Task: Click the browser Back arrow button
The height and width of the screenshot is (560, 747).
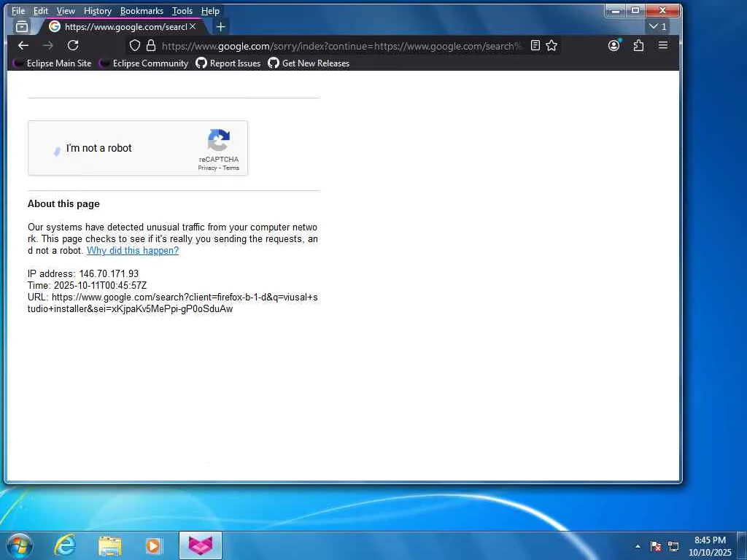Action: (x=23, y=46)
